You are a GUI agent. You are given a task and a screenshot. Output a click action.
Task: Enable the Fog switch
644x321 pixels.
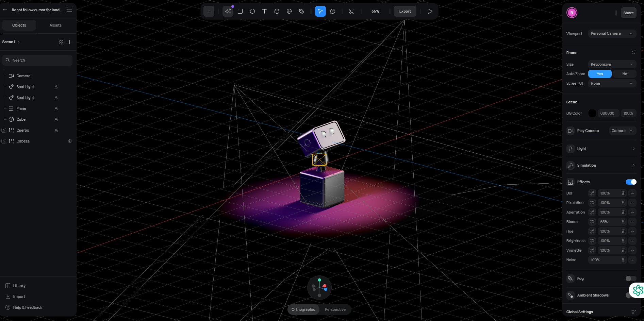pos(631,278)
